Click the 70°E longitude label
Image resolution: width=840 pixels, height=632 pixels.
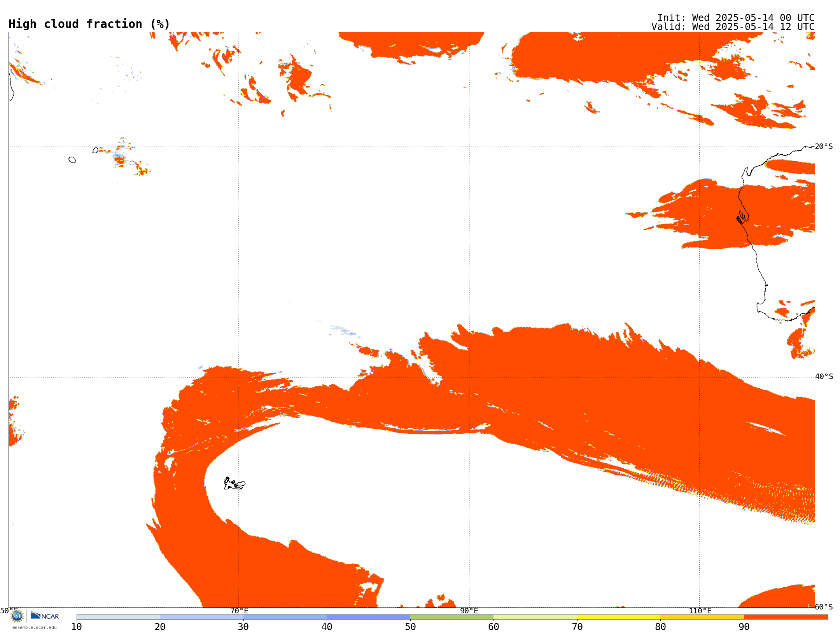click(239, 611)
